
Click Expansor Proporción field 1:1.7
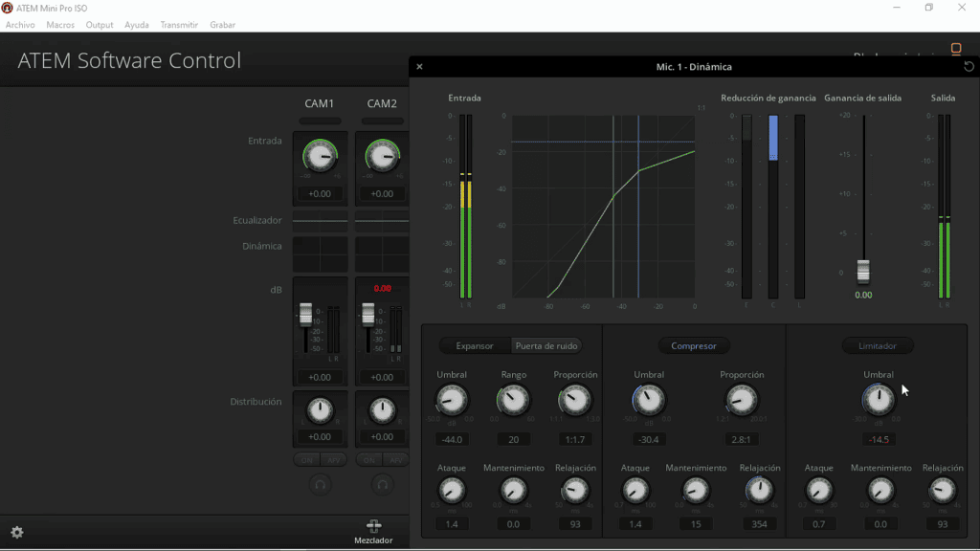tap(574, 439)
